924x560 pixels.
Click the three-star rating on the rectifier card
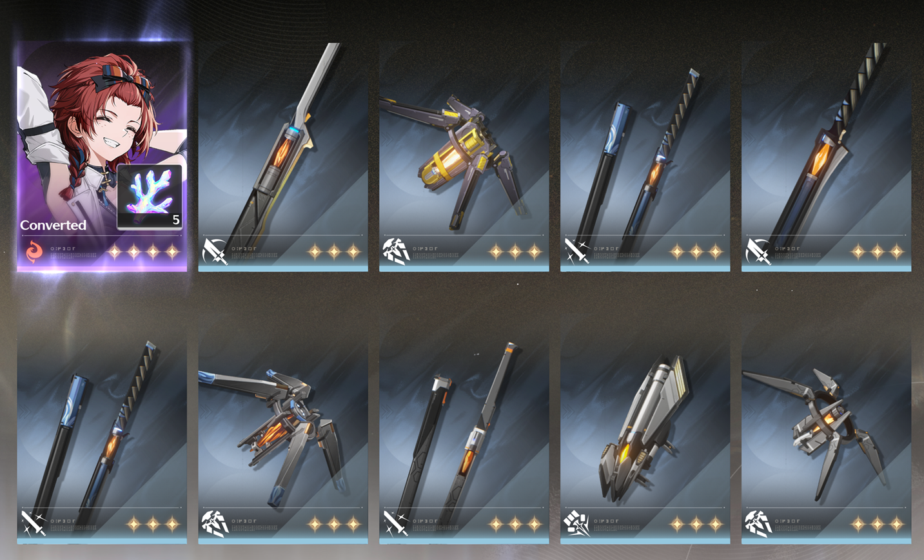coord(696,525)
